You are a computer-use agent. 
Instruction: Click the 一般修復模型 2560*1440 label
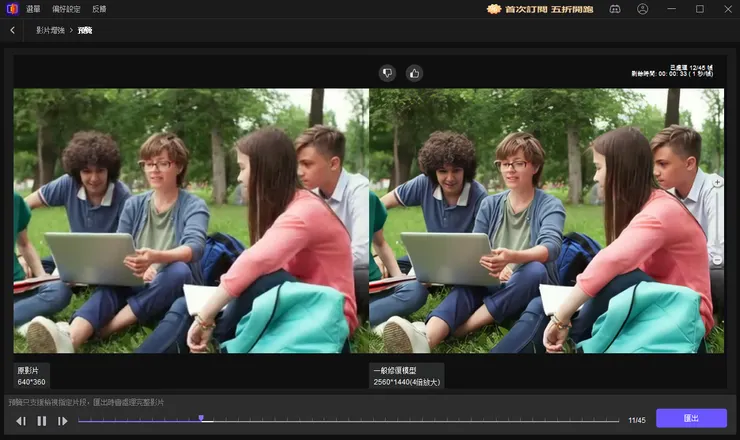coord(406,376)
